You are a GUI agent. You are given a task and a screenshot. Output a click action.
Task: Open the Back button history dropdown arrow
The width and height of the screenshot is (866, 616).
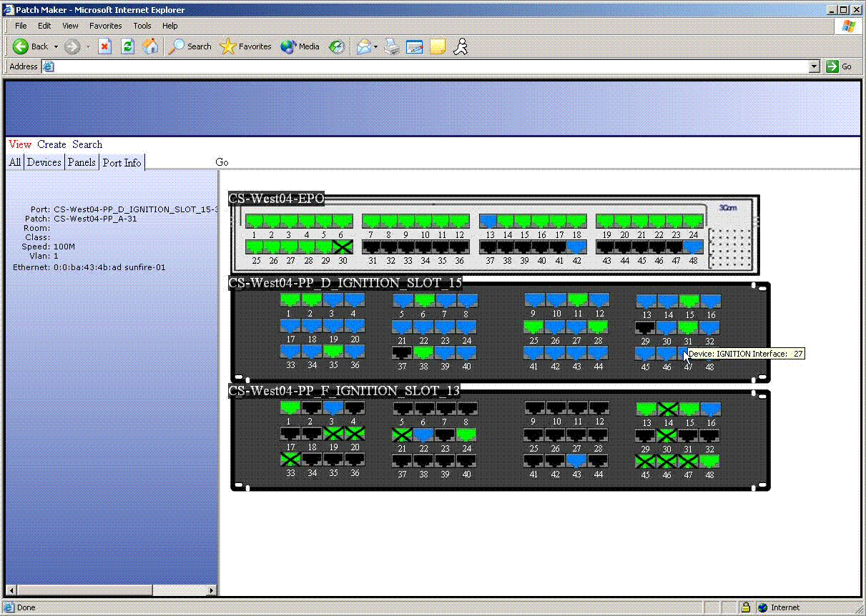[x=56, y=46]
